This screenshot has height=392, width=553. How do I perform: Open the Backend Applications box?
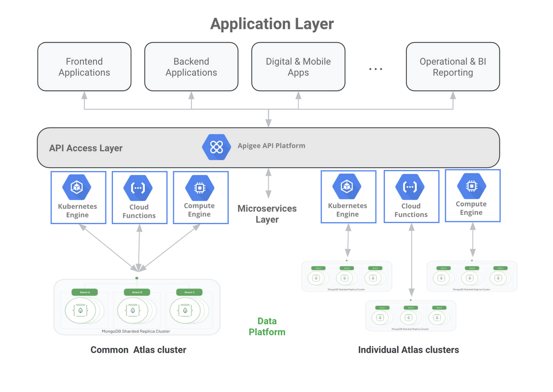[191, 67]
